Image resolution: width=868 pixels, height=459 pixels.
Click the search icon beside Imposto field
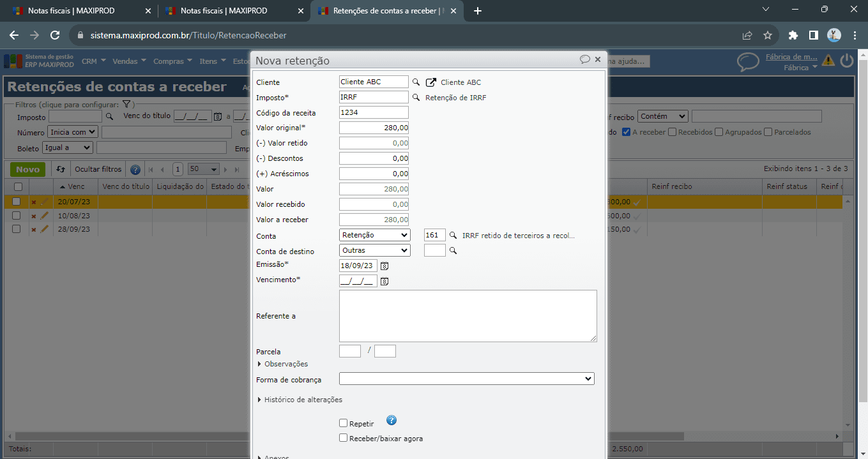pyautogui.click(x=416, y=98)
